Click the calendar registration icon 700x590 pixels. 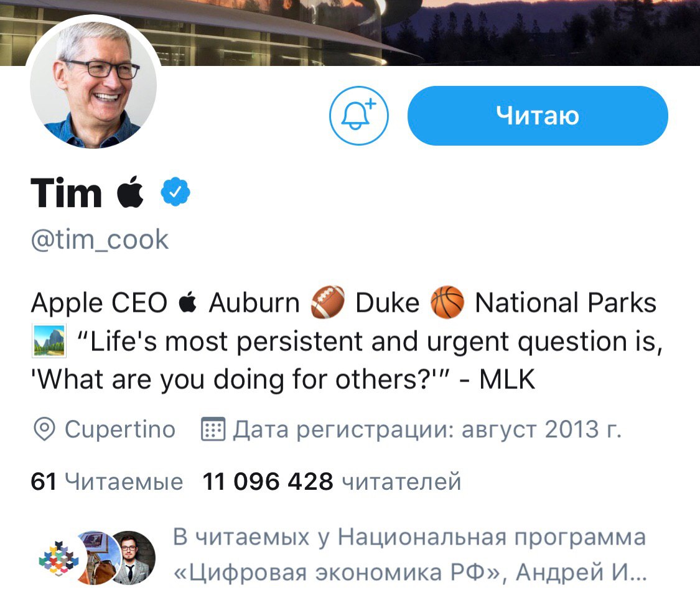coord(213,429)
